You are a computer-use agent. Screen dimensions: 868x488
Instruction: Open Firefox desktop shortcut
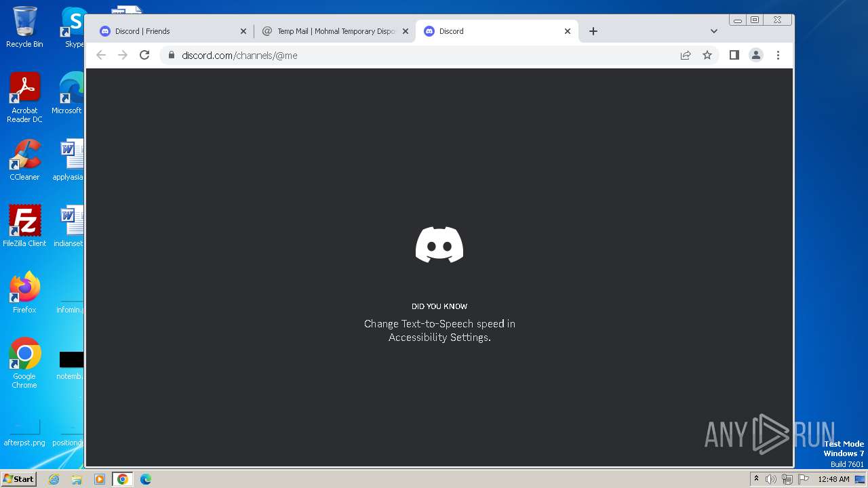24,292
